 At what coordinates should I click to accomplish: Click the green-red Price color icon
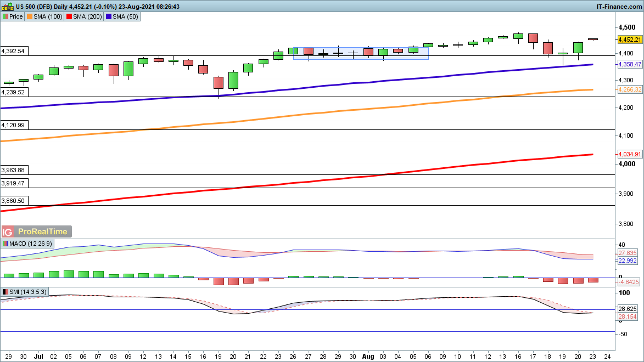click(x=5, y=17)
